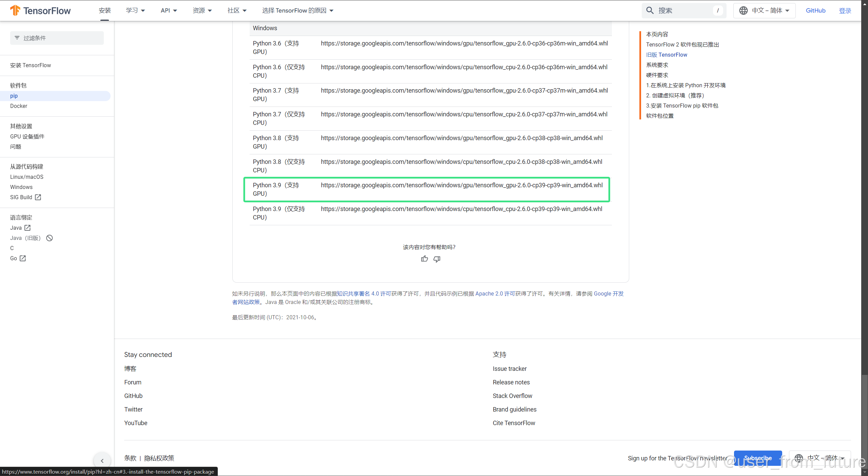Expand the 资源 navigation menu
This screenshot has height=476, width=868.
(x=202, y=11)
